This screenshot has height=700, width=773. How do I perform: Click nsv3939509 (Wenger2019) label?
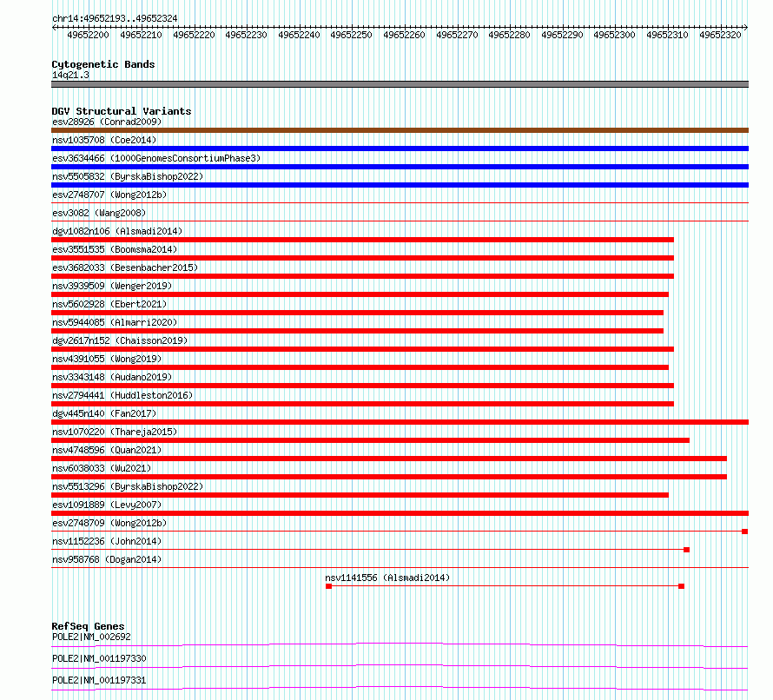(112, 286)
